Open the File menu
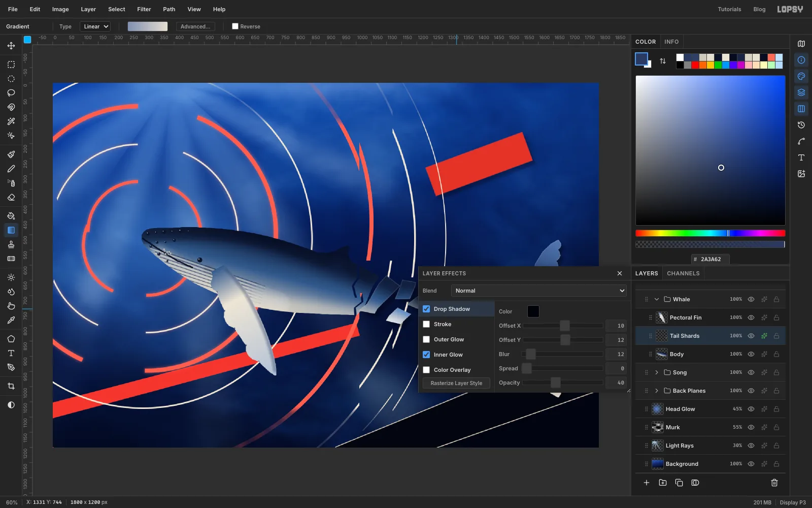 click(13, 9)
